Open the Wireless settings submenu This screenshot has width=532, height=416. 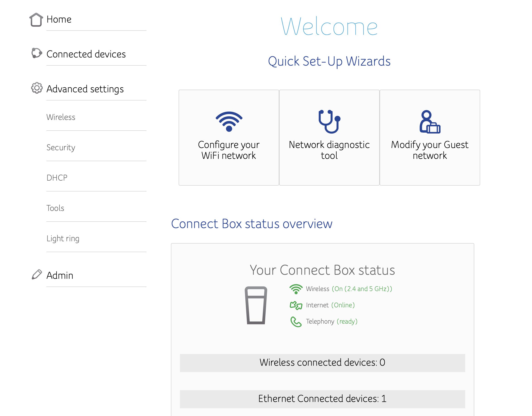pyautogui.click(x=61, y=117)
